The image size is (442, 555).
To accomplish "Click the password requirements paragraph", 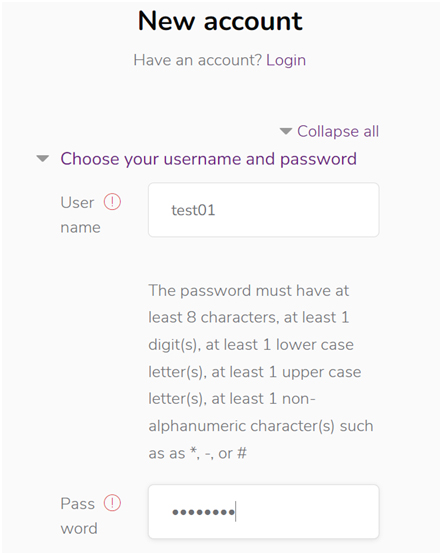I will click(261, 372).
